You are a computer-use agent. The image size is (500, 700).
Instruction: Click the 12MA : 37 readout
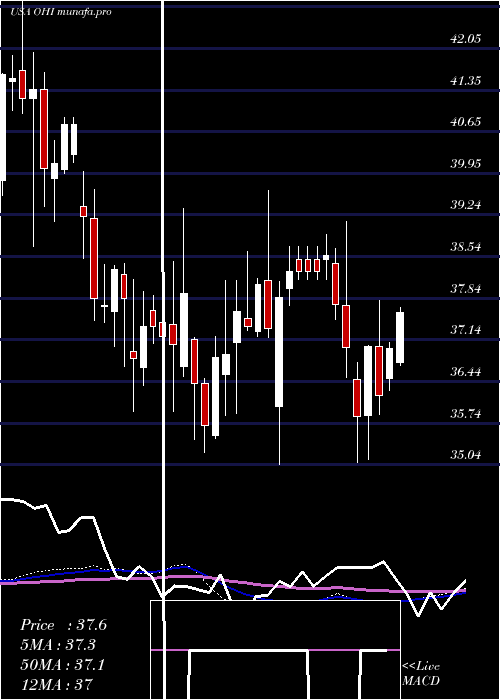pos(56,684)
